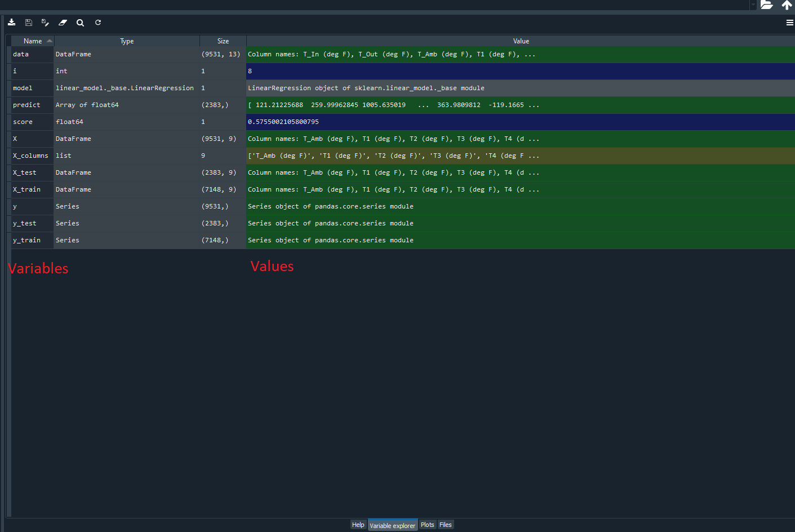Click the 'LinearRegression object of sklearn' value
The height and width of the screenshot is (532, 795).
click(521, 88)
